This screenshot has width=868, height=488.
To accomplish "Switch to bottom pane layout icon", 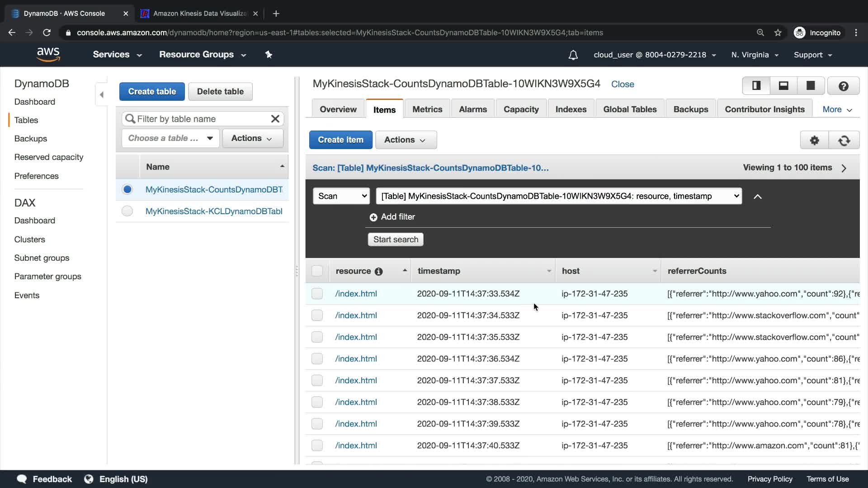I will (783, 85).
